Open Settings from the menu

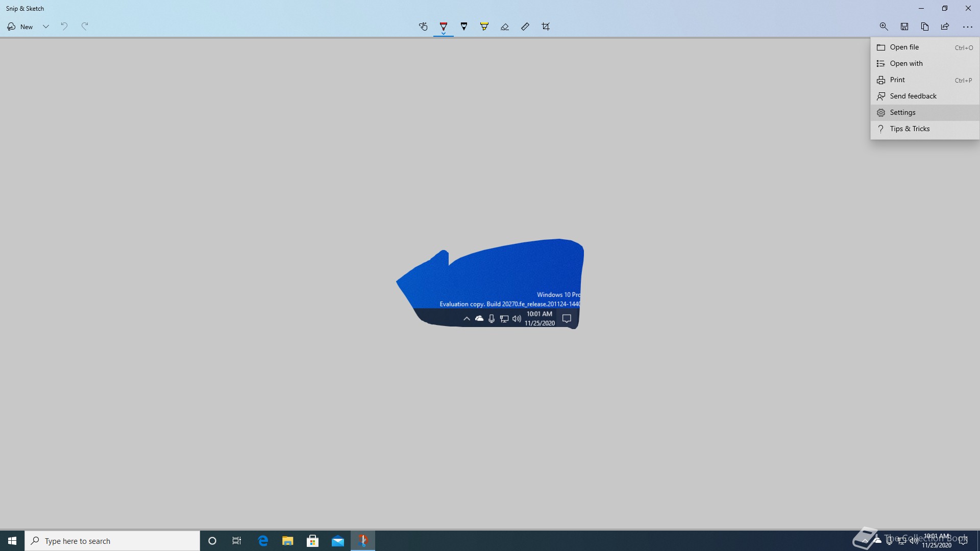coord(902,112)
